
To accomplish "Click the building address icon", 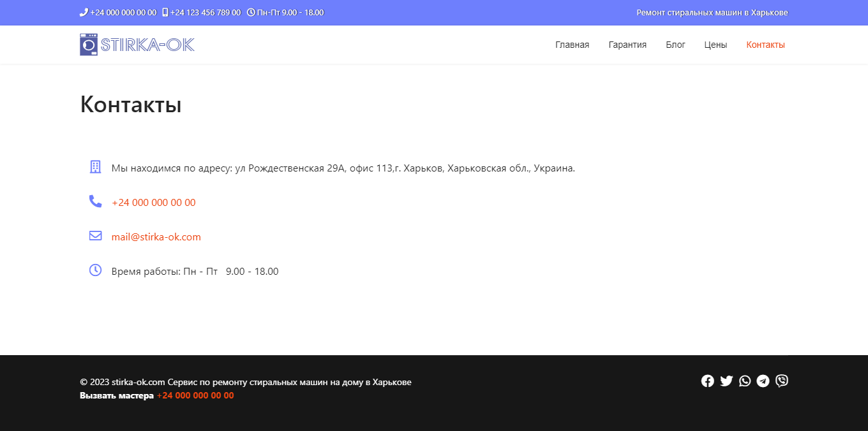I will pyautogui.click(x=95, y=167).
